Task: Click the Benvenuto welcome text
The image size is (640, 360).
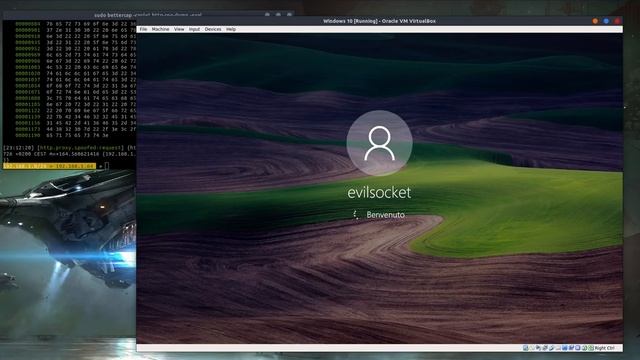Action: [x=385, y=215]
